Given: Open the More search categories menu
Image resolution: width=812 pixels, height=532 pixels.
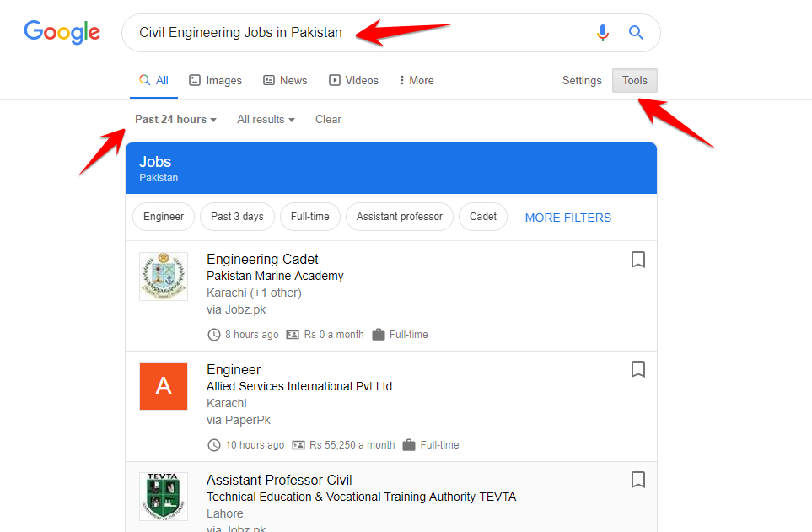Looking at the screenshot, I should (417, 80).
